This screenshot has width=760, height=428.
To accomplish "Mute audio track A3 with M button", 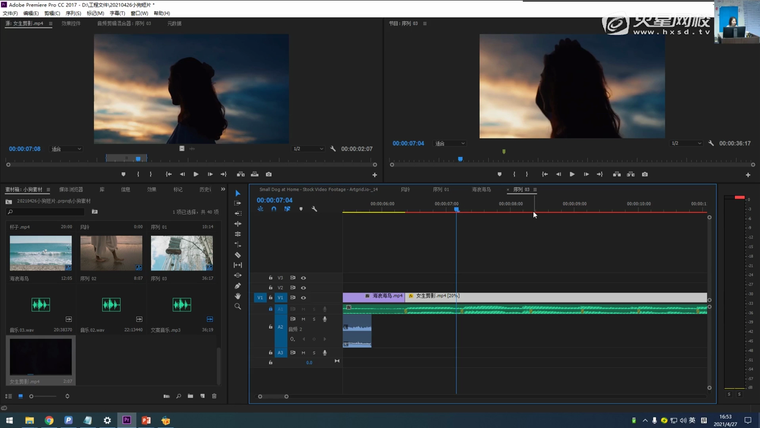I will click(x=303, y=352).
